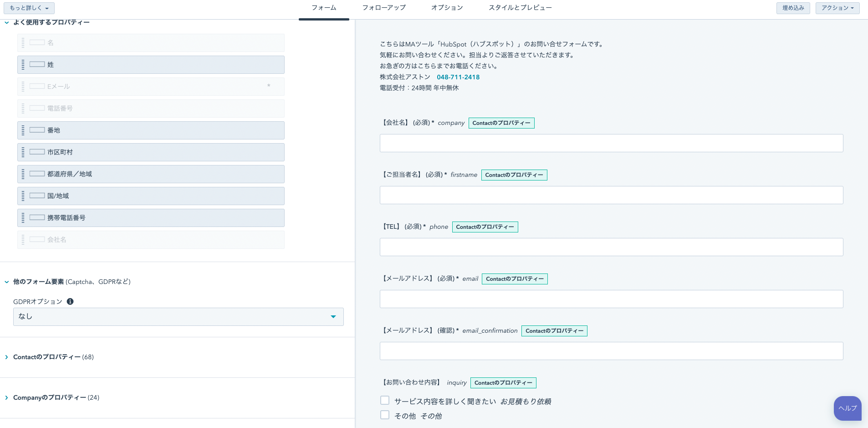Open the GDPRオプション dropdown showing なし
This screenshot has height=428, width=868.
click(179, 317)
